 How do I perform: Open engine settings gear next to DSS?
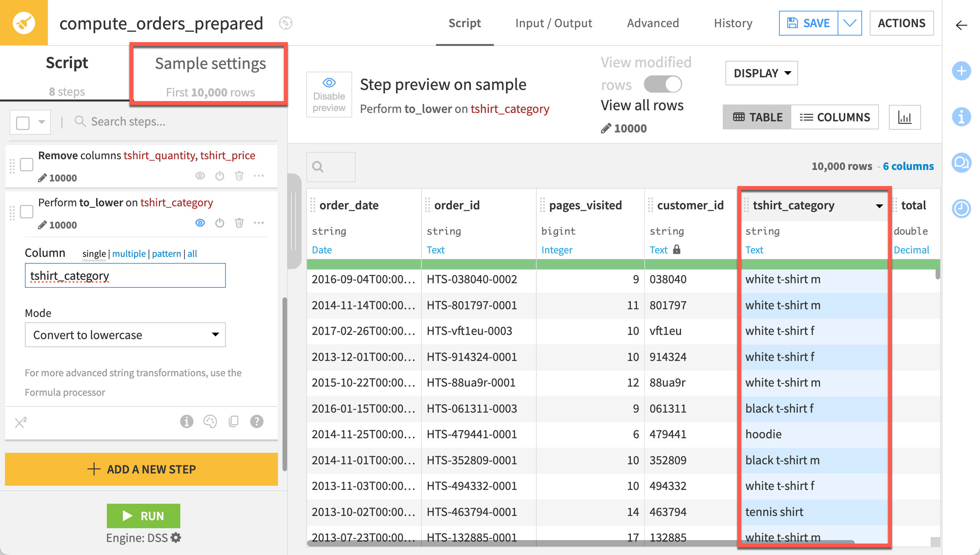point(176,538)
